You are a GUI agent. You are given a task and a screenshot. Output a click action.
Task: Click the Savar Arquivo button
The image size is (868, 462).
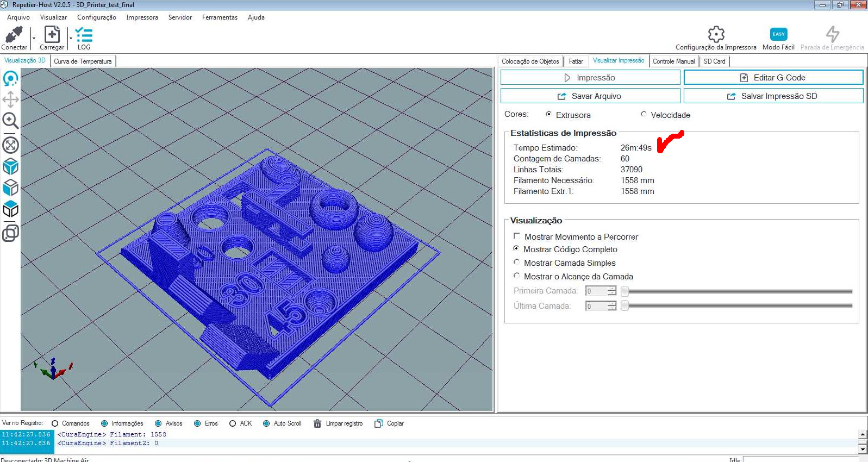tap(590, 96)
